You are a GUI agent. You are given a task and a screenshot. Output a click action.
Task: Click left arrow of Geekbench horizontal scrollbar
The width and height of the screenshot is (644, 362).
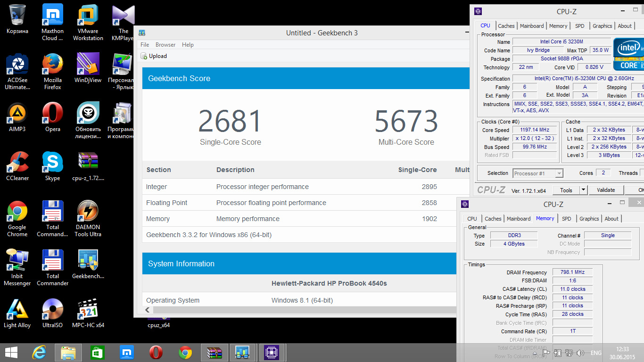pyautogui.click(x=148, y=310)
